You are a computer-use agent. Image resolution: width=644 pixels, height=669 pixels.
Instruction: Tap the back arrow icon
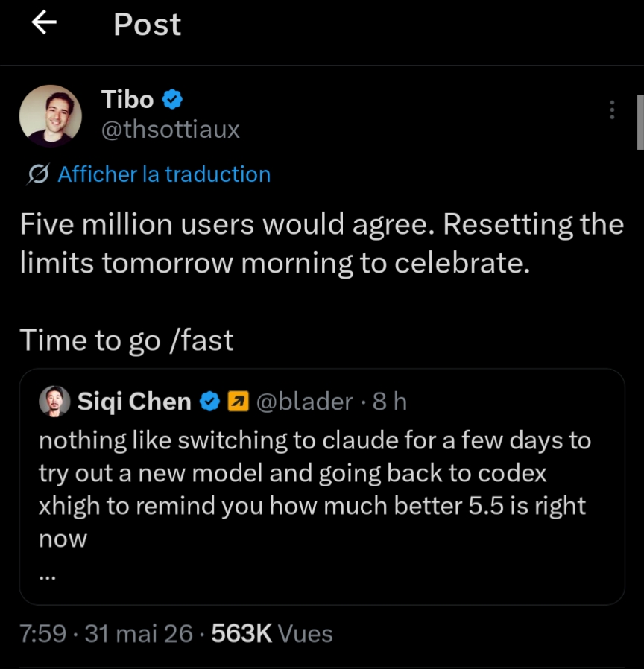pyautogui.click(x=44, y=22)
